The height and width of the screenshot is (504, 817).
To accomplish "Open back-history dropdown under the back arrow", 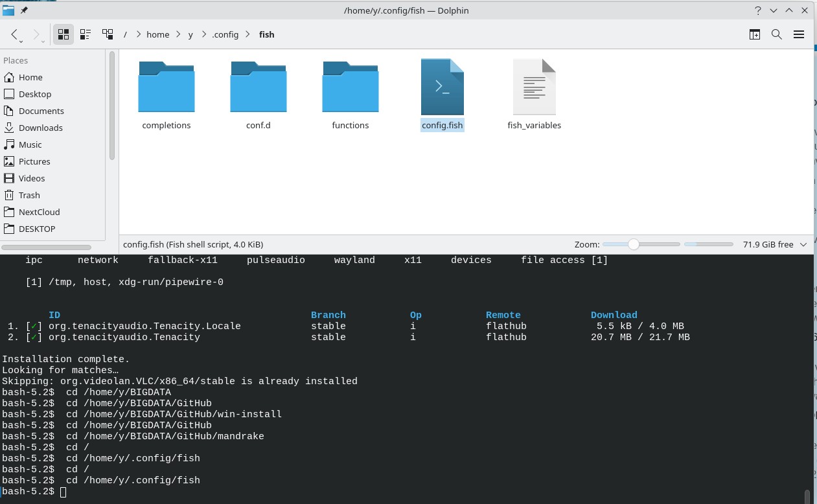I will [21, 41].
